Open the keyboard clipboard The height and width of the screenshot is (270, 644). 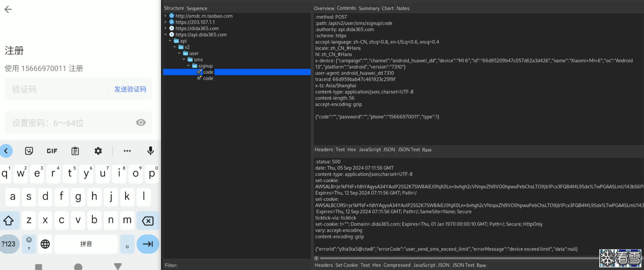[75, 151]
